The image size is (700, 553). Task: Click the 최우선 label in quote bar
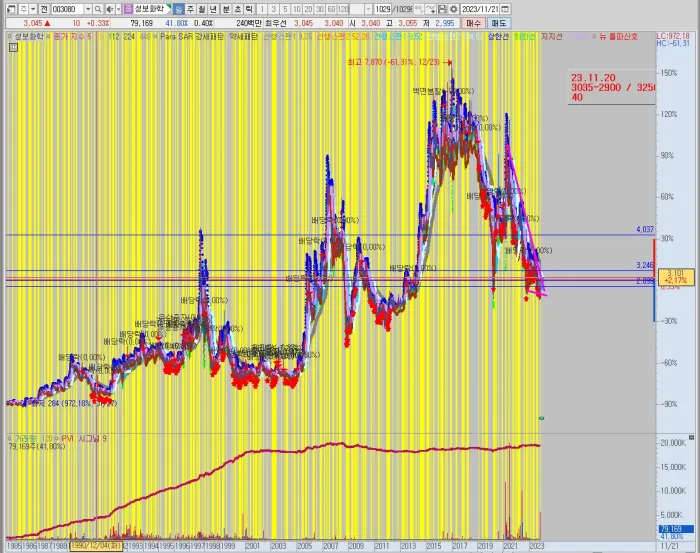coord(275,23)
